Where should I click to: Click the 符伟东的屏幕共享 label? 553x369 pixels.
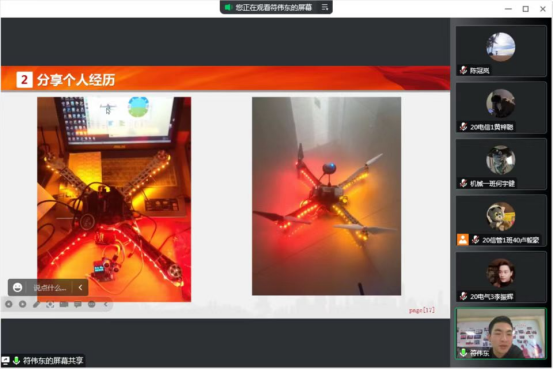point(53,361)
